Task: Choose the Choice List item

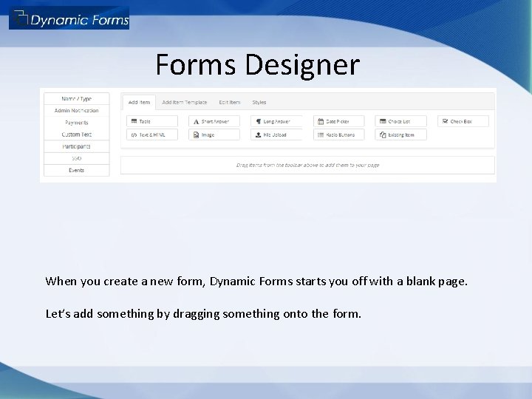Action: (x=400, y=121)
